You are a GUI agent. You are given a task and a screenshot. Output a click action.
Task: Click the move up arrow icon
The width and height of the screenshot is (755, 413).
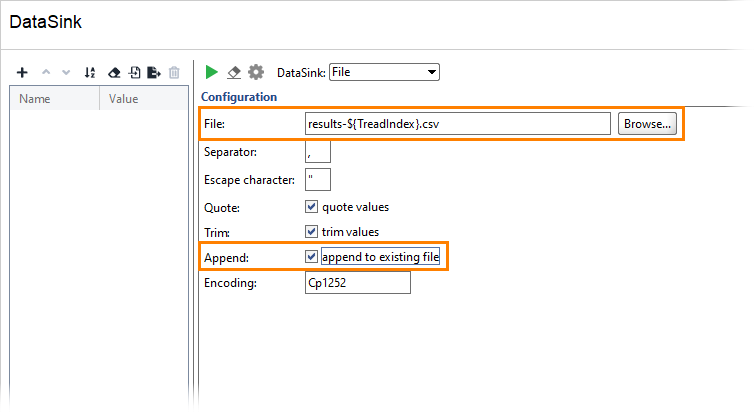click(46, 73)
